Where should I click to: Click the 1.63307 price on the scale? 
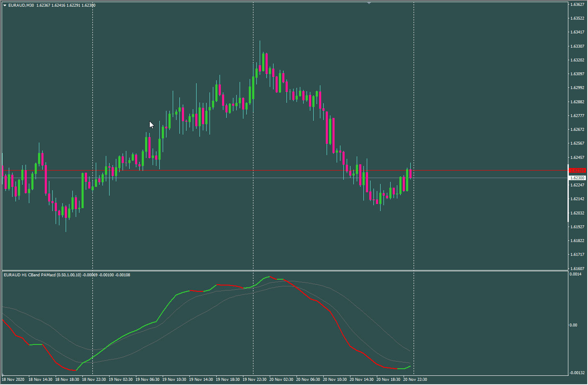(x=578, y=46)
